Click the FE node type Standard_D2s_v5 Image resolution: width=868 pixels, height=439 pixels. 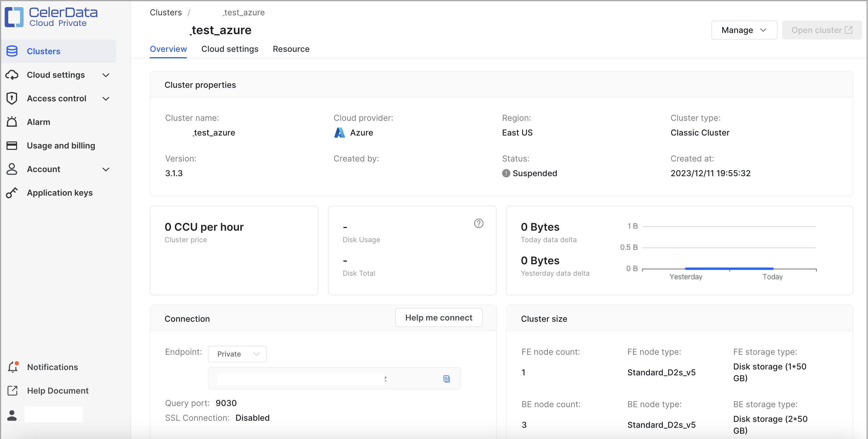pos(661,372)
